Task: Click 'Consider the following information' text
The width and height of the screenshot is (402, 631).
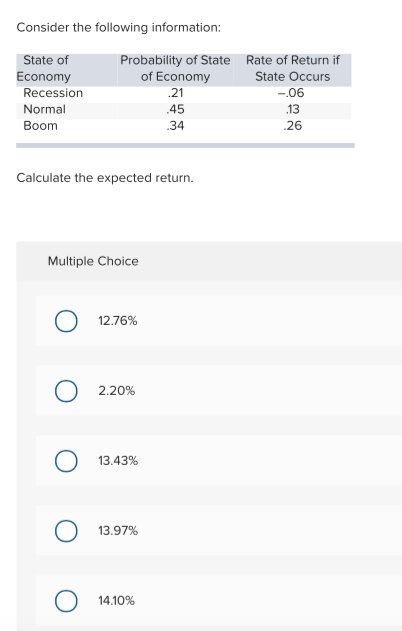Action: pyautogui.click(x=118, y=28)
